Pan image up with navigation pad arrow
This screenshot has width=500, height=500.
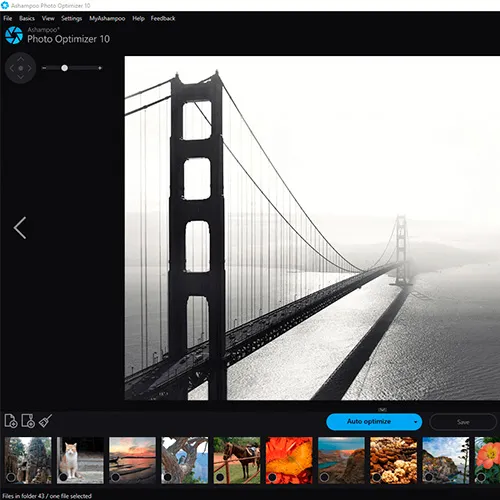(x=21, y=59)
